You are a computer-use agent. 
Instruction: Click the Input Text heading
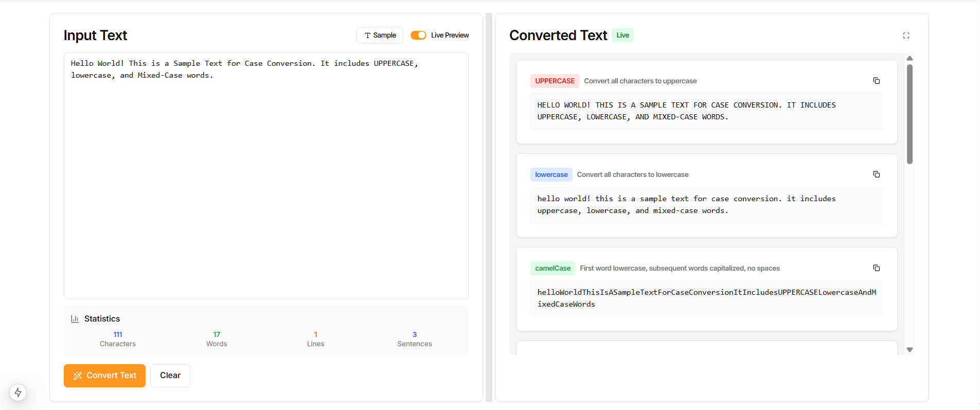coord(95,35)
